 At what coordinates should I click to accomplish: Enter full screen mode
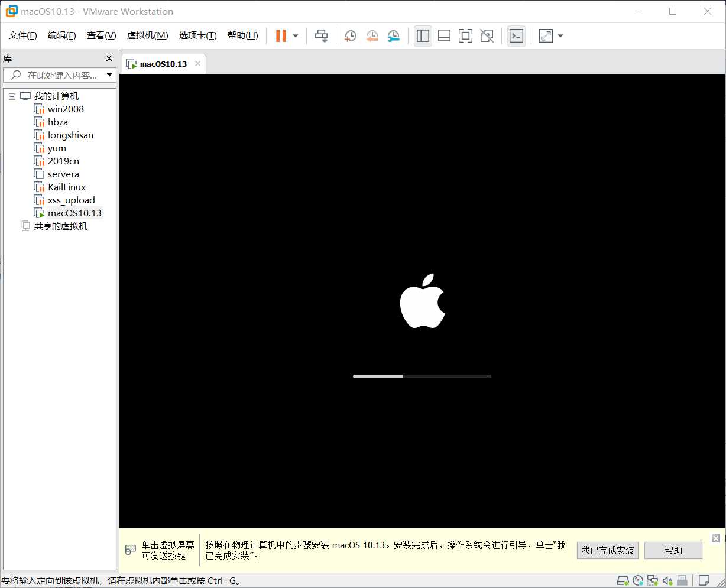click(x=465, y=36)
